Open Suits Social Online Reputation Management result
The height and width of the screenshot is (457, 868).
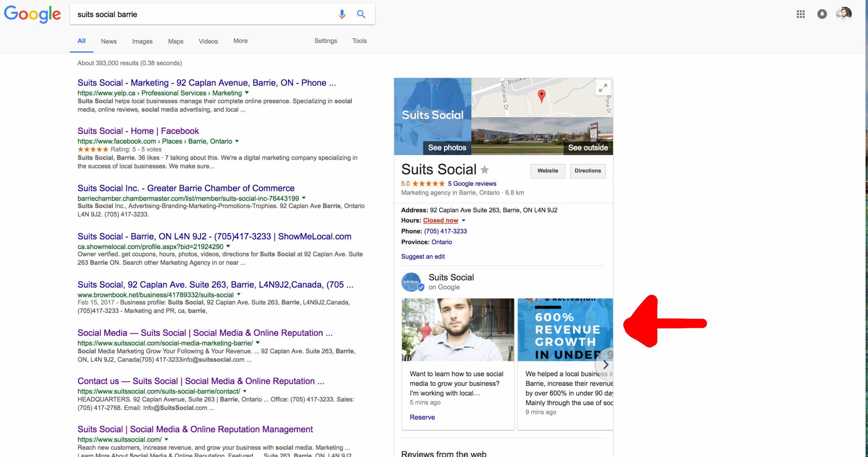click(195, 430)
